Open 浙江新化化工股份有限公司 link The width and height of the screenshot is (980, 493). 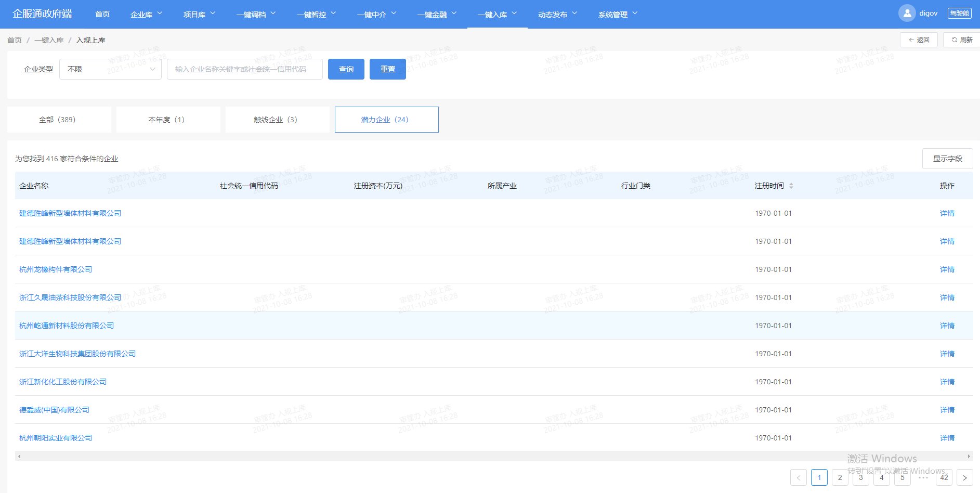tap(63, 382)
